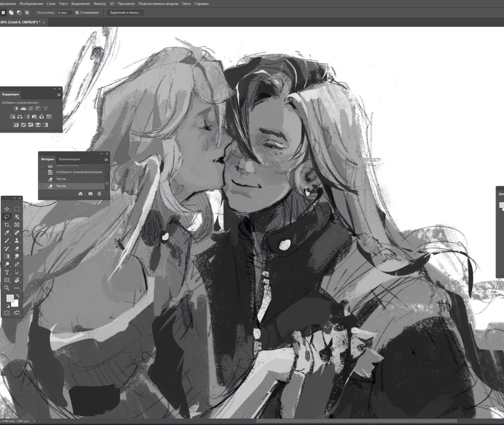The image size is (504, 425).
Task: Add Hue/Saturation adjustment
Action: pyautogui.click(x=13, y=117)
